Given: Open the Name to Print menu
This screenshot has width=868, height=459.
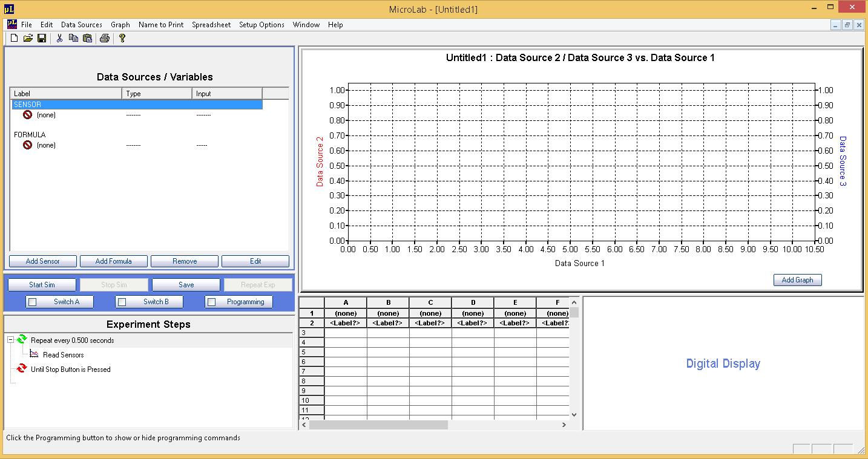Looking at the screenshot, I should point(161,25).
